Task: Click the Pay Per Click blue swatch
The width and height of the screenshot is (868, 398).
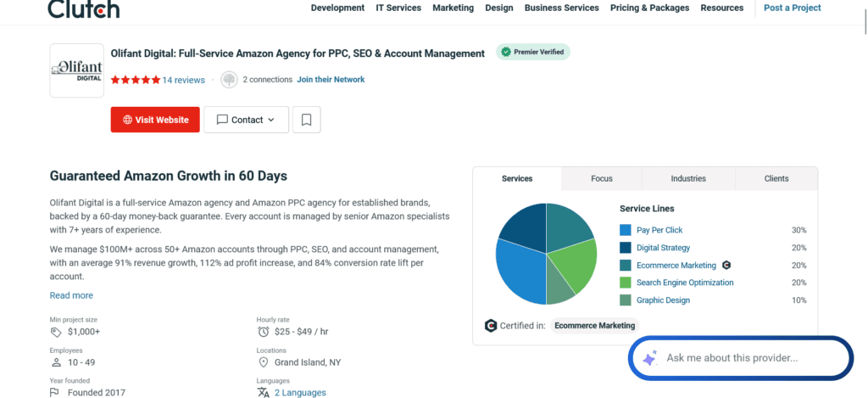Action: coord(626,230)
